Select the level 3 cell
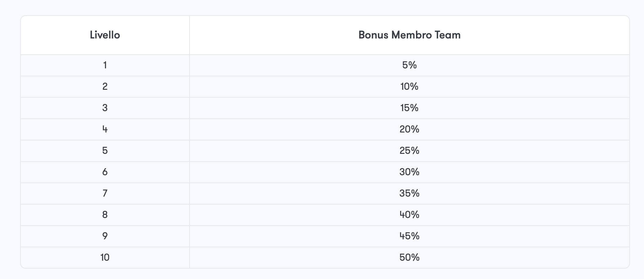This screenshot has width=644, height=279. 105,108
